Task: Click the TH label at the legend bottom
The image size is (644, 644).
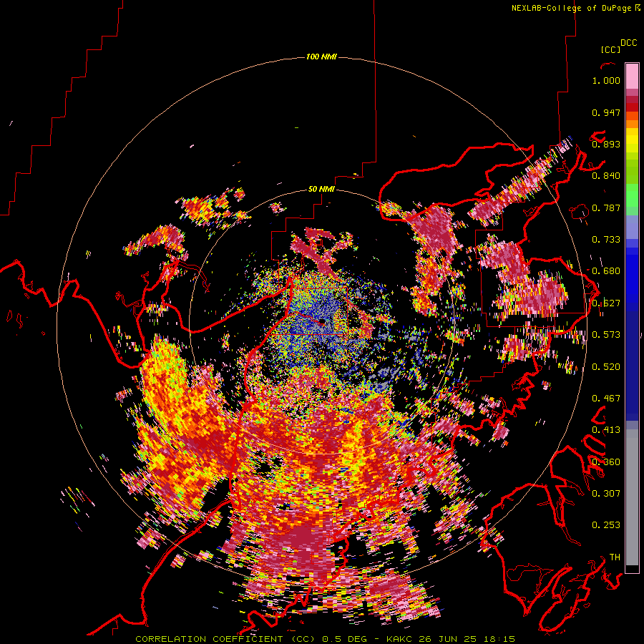Action: (615, 557)
